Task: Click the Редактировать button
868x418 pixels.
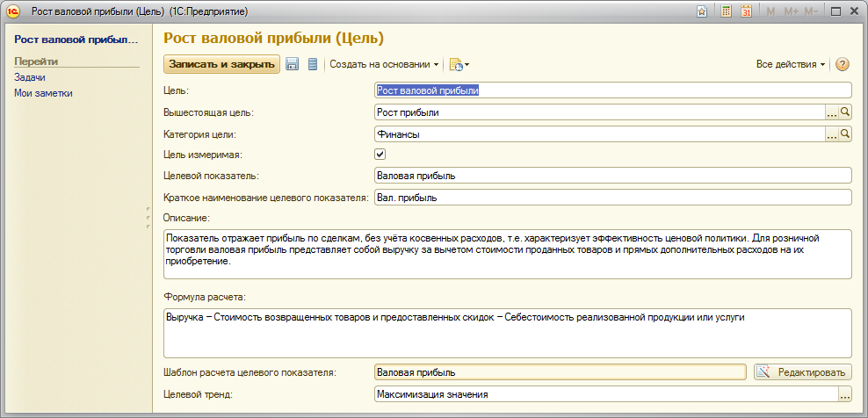Action: coord(803,372)
